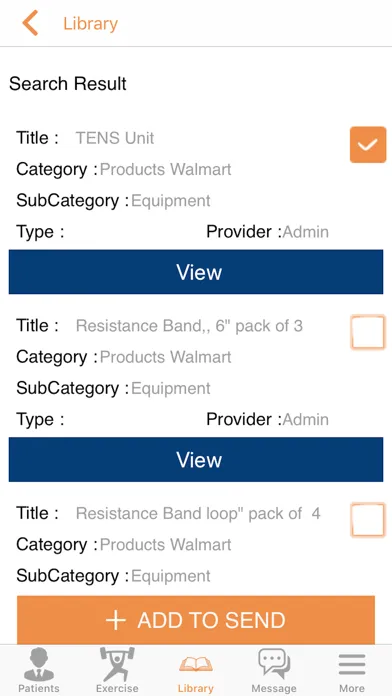Open the Exercise weightlifter icon
The height and width of the screenshot is (696, 392).
(x=117, y=664)
